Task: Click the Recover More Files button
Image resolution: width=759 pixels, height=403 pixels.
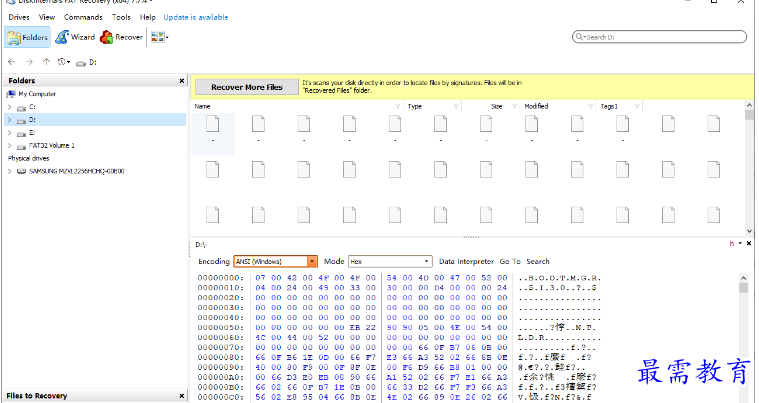Action: pyautogui.click(x=247, y=87)
